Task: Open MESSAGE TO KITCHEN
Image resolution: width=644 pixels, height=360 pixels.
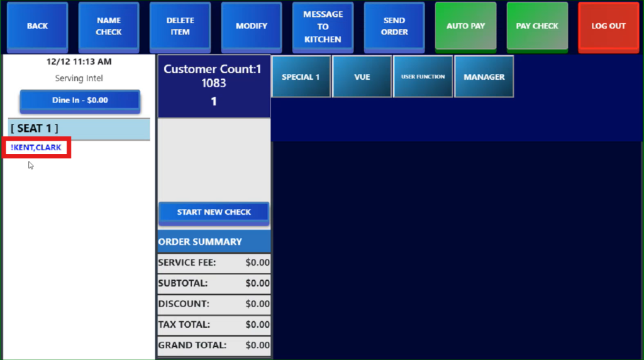Action: [323, 26]
